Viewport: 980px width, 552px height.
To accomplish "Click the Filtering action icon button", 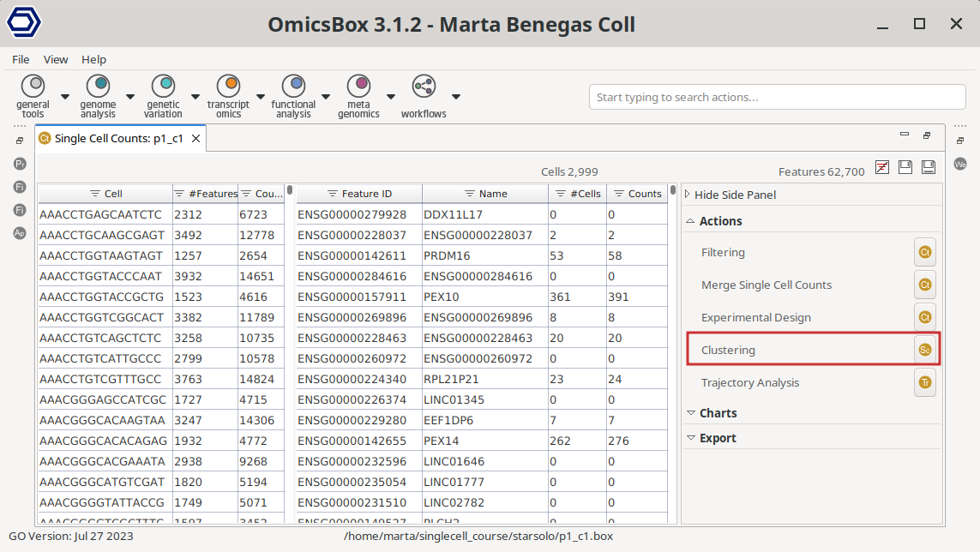I will pyautogui.click(x=924, y=253).
